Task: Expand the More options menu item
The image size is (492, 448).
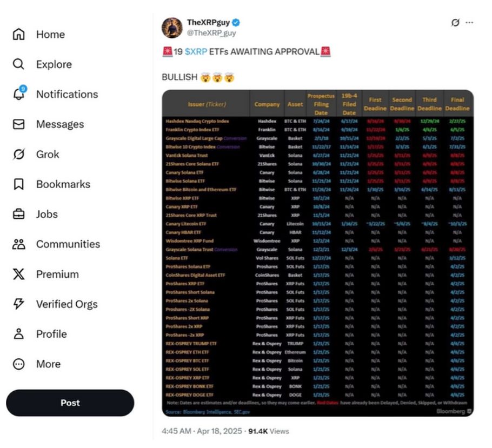Action: 18,364
